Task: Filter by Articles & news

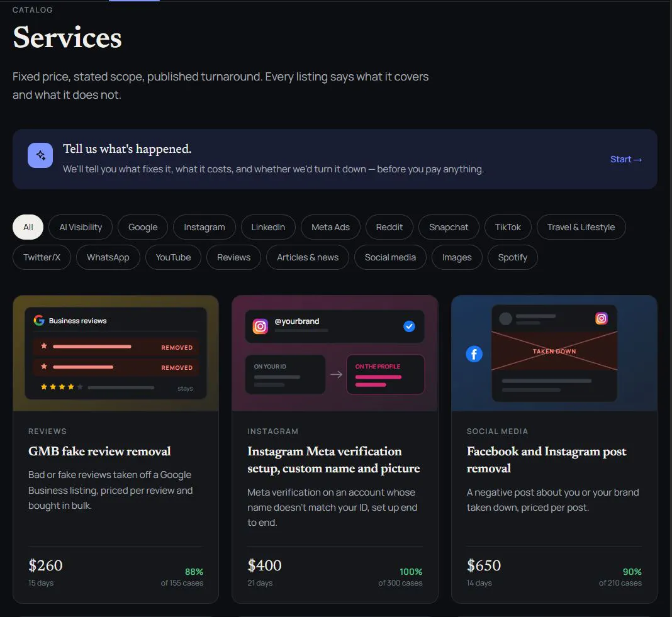Action: tap(308, 257)
